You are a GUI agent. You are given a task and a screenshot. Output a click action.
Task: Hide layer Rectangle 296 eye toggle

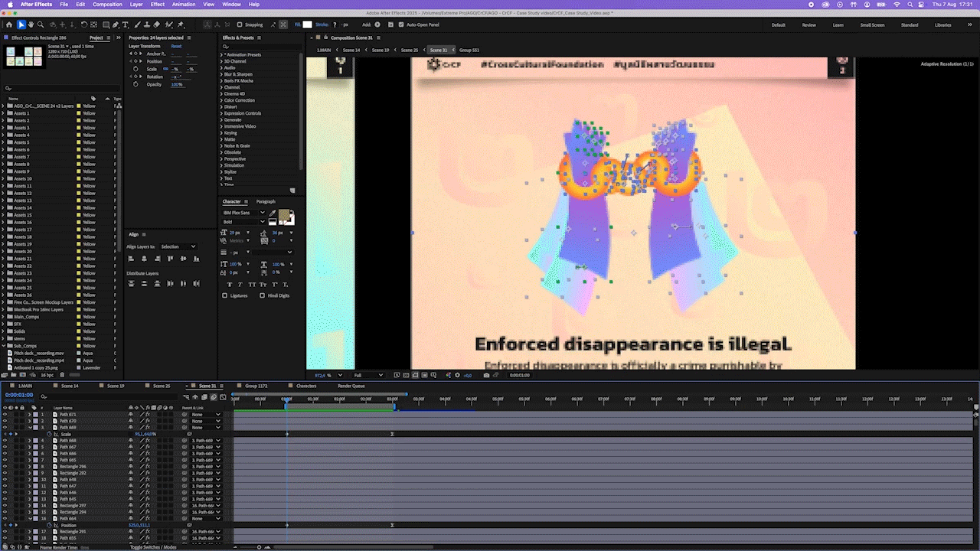(x=5, y=467)
